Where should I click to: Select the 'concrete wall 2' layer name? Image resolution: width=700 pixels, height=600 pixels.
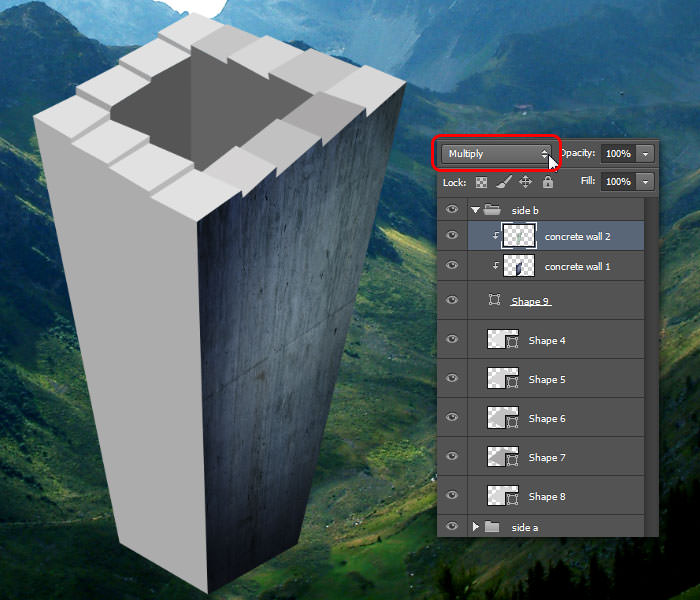(577, 237)
